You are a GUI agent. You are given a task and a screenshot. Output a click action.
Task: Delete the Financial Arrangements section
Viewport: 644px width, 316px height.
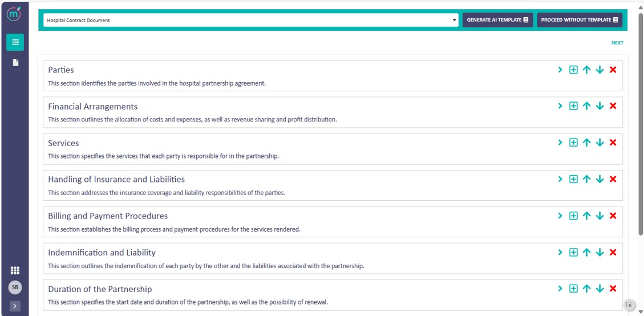point(613,106)
